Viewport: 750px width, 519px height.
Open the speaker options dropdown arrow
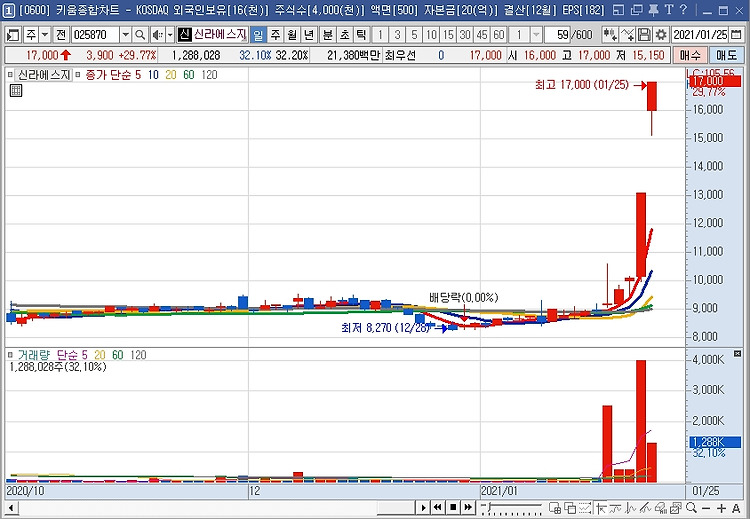170,34
